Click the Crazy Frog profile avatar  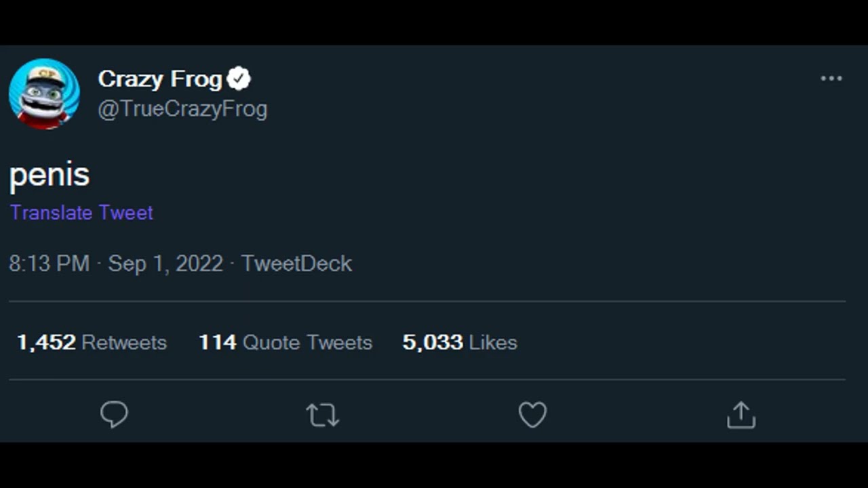(44, 94)
